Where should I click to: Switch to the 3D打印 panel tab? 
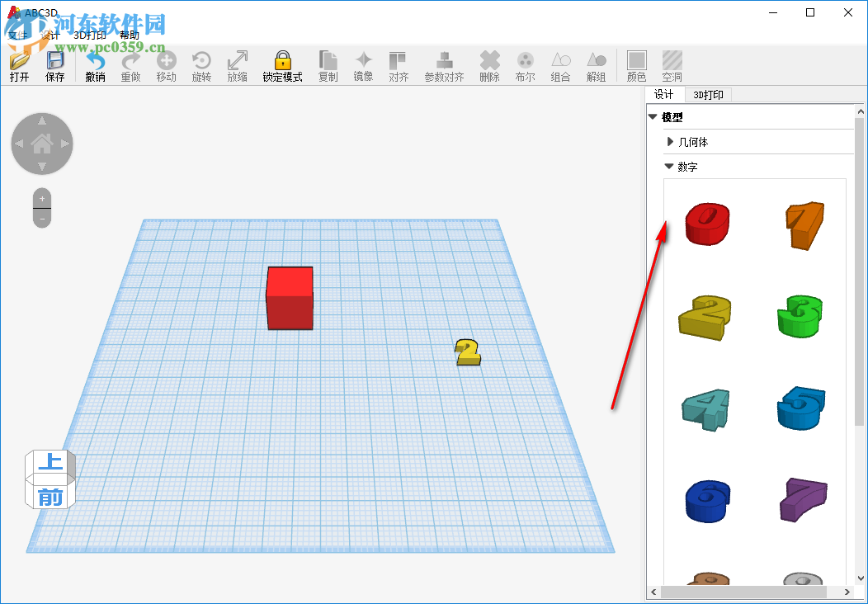pos(709,95)
